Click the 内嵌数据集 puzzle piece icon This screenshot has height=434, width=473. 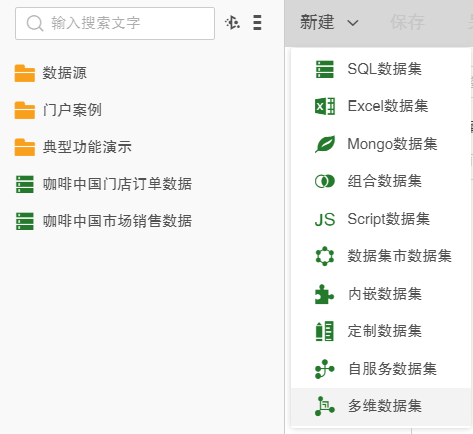[324, 294]
